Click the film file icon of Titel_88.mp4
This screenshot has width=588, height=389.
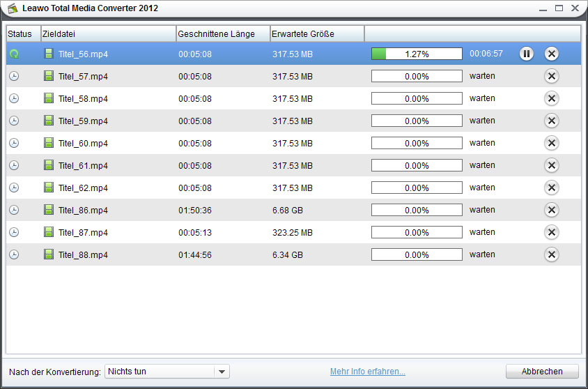coord(48,254)
